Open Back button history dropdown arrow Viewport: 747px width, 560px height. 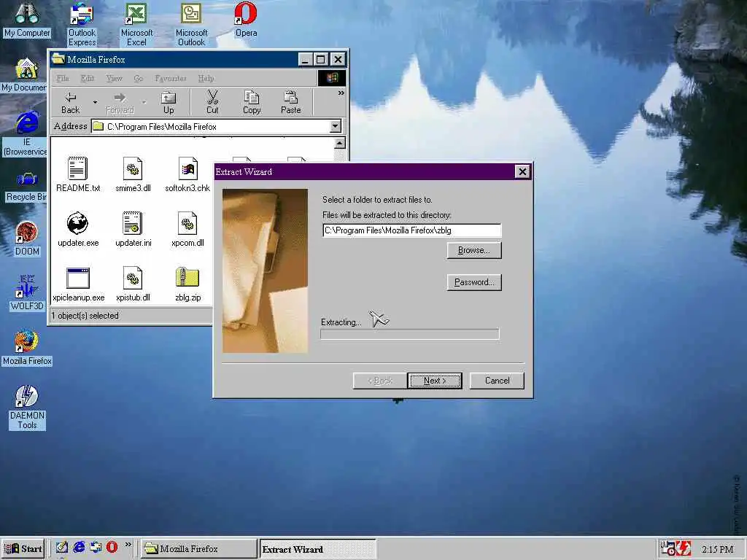(x=95, y=102)
